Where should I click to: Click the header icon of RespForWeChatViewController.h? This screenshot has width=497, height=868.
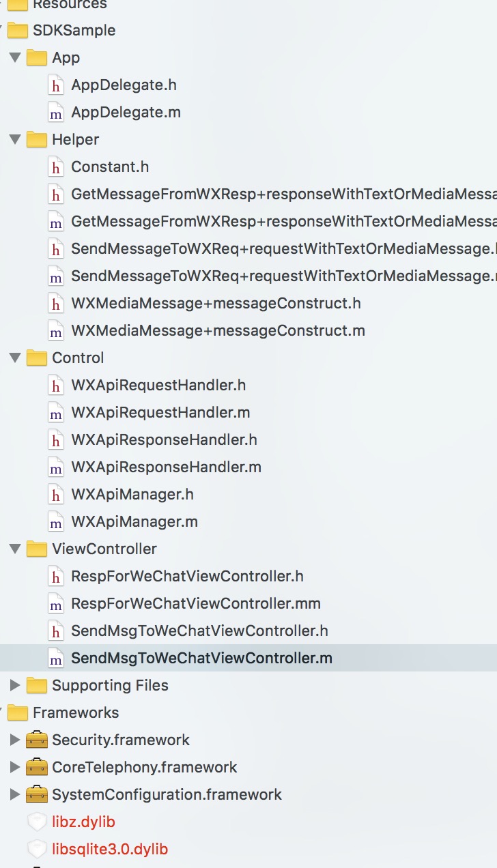(x=56, y=577)
